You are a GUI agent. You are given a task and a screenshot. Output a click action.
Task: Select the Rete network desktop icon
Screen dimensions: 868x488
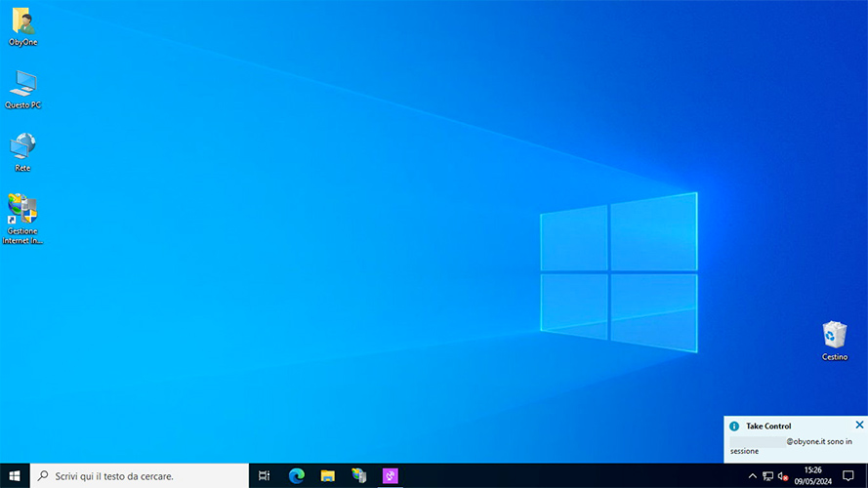click(x=22, y=152)
